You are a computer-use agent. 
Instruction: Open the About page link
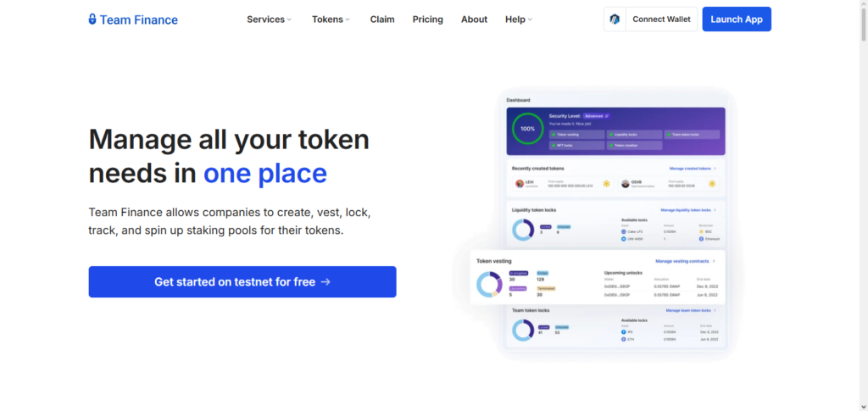click(x=474, y=19)
